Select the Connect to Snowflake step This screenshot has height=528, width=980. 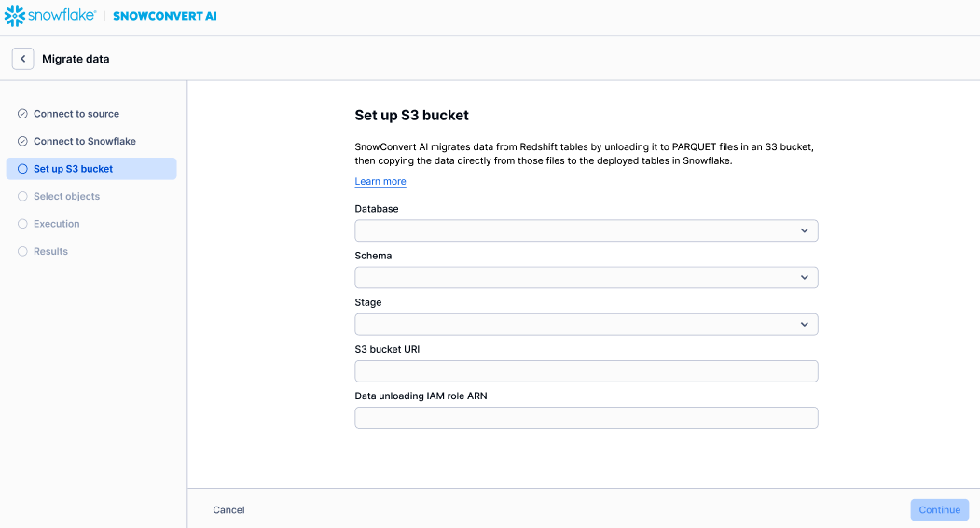85,142
